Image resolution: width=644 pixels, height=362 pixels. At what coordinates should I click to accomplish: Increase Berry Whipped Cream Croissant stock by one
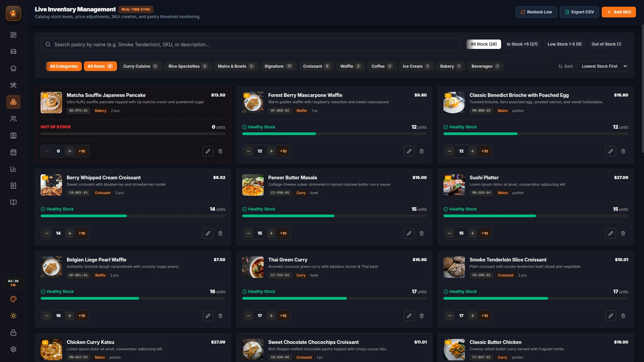(x=70, y=233)
